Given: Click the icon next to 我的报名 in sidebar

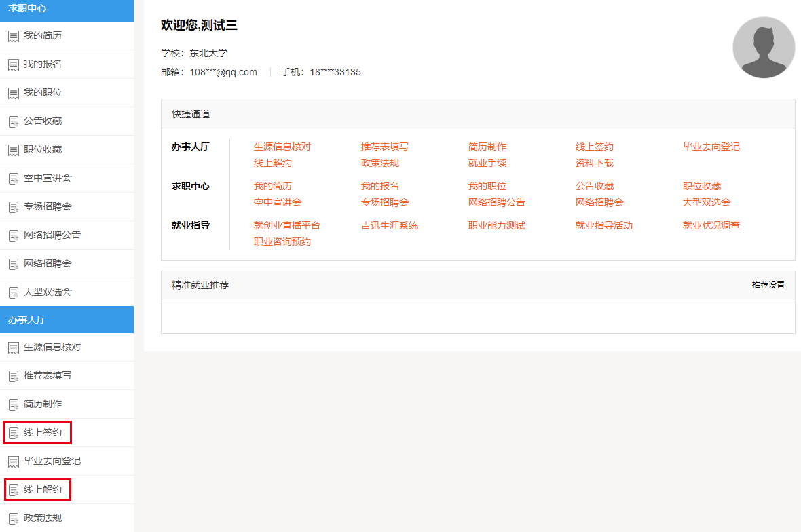Looking at the screenshot, I should 13,64.
